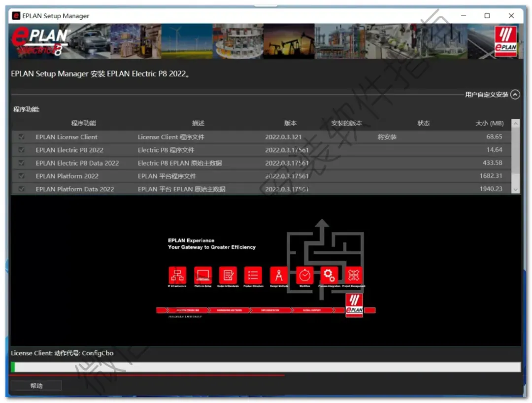Toggle the EPLAN Electric P8 Data 2022 checkbox

click(x=21, y=163)
